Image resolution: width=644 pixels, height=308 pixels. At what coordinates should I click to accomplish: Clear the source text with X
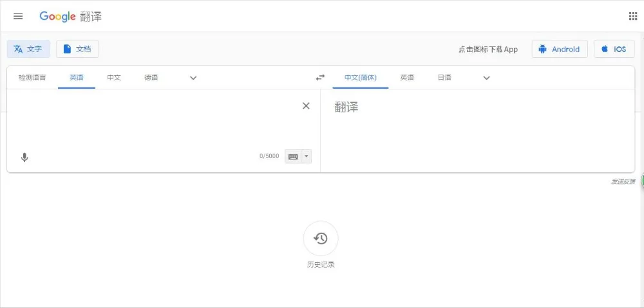(x=306, y=106)
